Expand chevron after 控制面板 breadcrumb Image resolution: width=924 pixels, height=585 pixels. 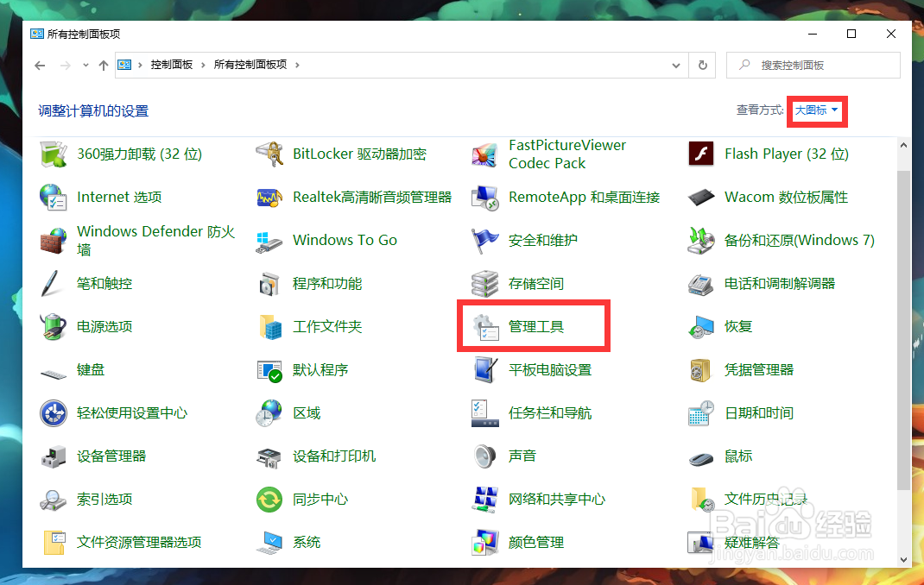coord(203,66)
